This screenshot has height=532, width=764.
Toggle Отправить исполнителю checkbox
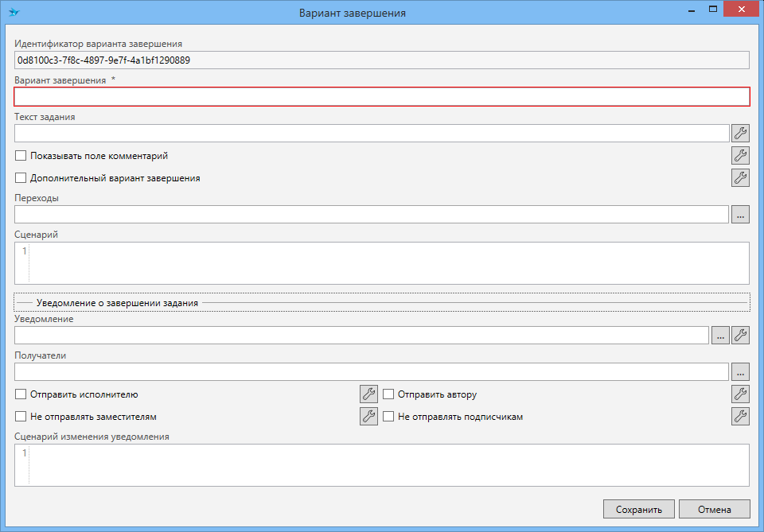point(21,394)
